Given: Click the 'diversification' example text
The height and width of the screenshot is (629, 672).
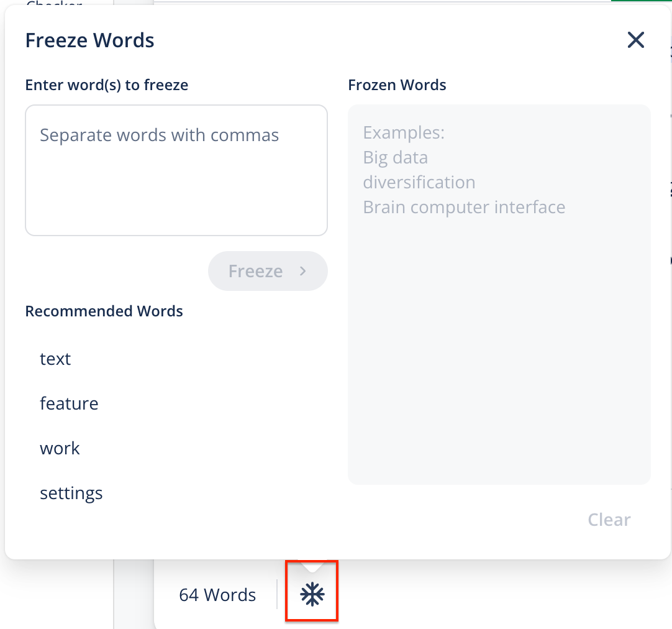Looking at the screenshot, I should [419, 182].
